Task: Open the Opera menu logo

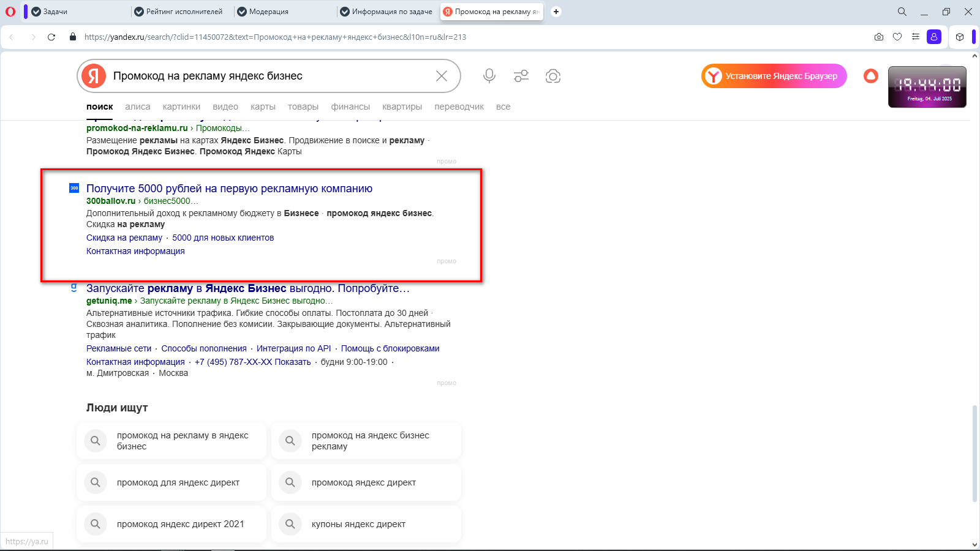Action: [x=10, y=12]
